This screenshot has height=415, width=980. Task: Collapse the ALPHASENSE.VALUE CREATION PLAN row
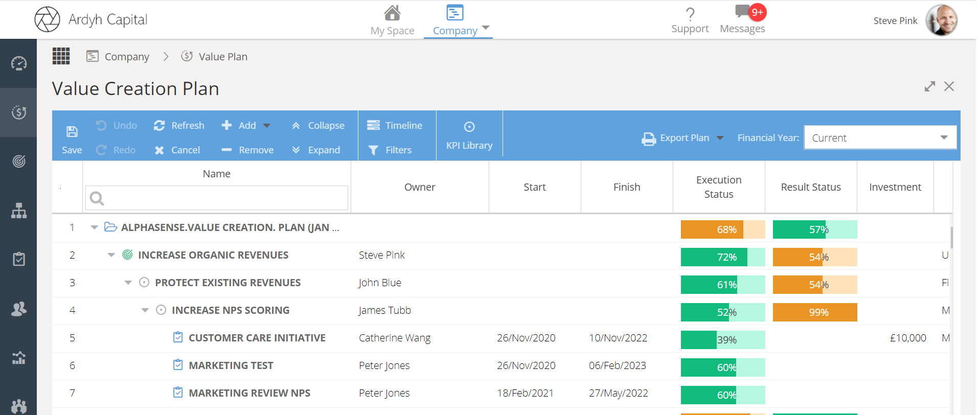94,227
